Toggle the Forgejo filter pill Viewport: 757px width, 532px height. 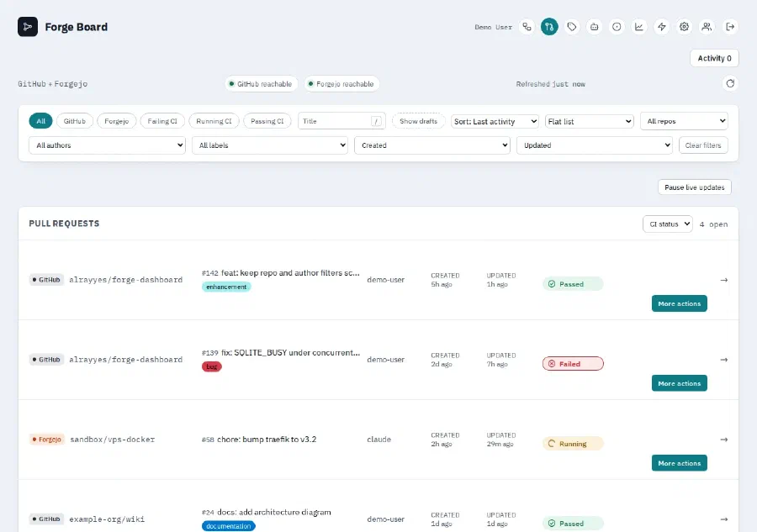point(116,121)
